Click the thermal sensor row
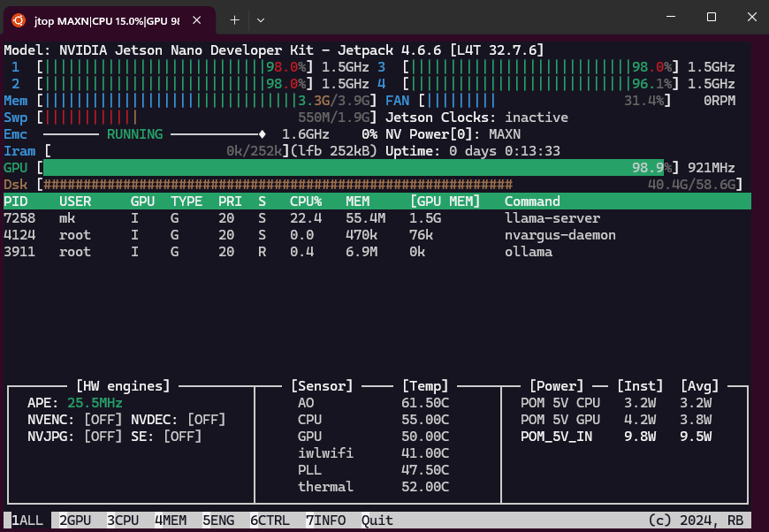Screen dimensions: 769x532 pos(373,487)
